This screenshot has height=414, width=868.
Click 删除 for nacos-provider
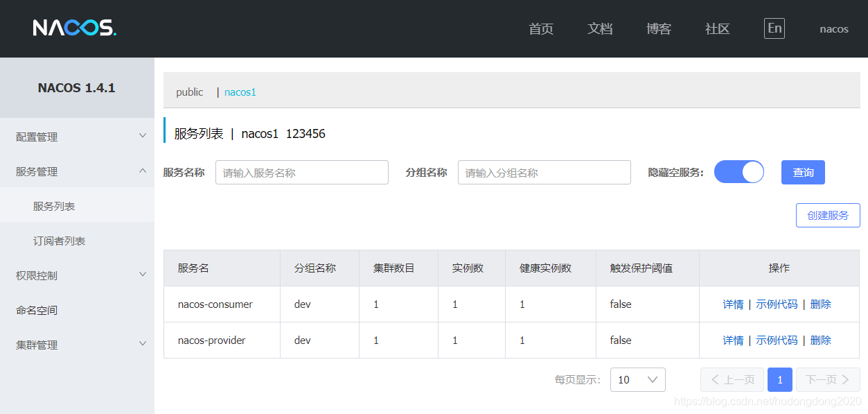pos(820,340)
